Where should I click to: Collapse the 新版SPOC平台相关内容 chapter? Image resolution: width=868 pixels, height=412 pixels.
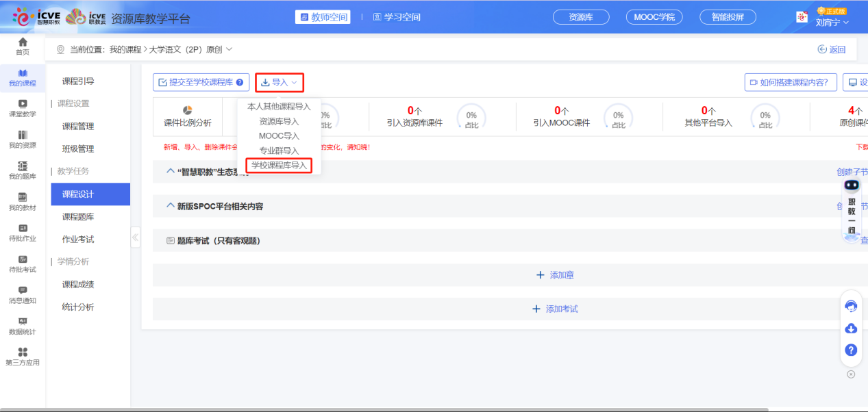pyautogui.click(x=171, y=205)
